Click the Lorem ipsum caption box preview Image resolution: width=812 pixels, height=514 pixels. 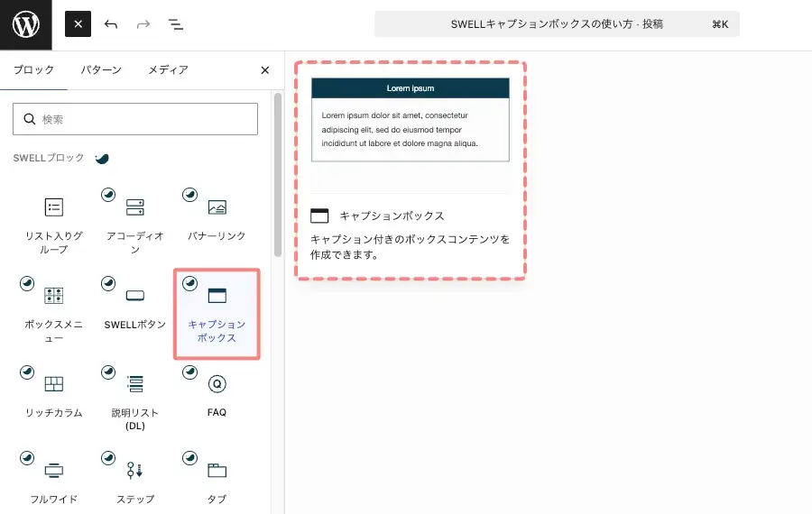(411, 120)
